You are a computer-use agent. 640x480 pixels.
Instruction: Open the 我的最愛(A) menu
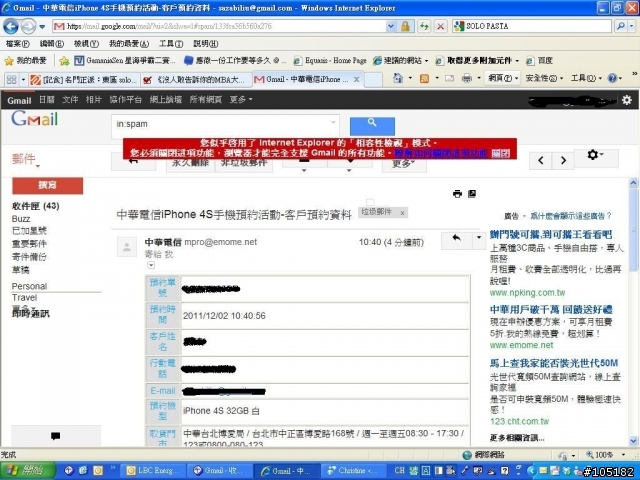pyautogui.click(x=129, y=44)
